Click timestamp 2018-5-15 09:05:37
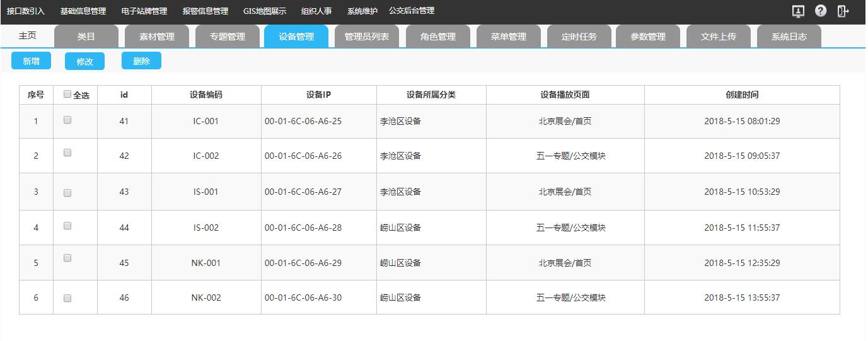Viewport: 868px width, 341px height. (742, 156)
